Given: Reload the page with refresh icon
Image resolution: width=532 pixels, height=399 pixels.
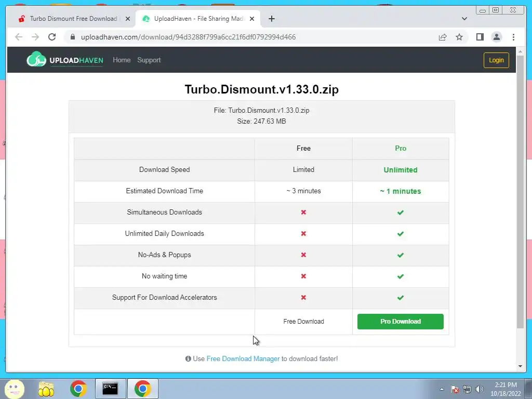Looking at the screenshot, I should pyautogui.click(x=52, y=37).
